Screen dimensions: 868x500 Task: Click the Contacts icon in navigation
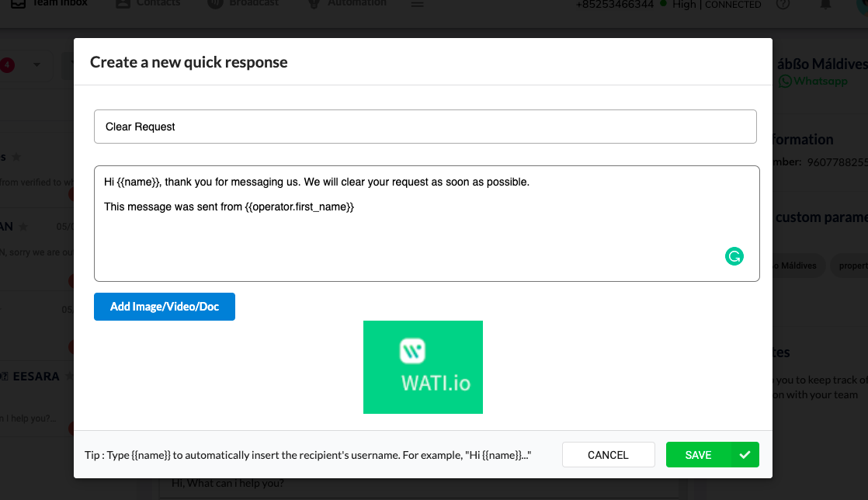123,3
